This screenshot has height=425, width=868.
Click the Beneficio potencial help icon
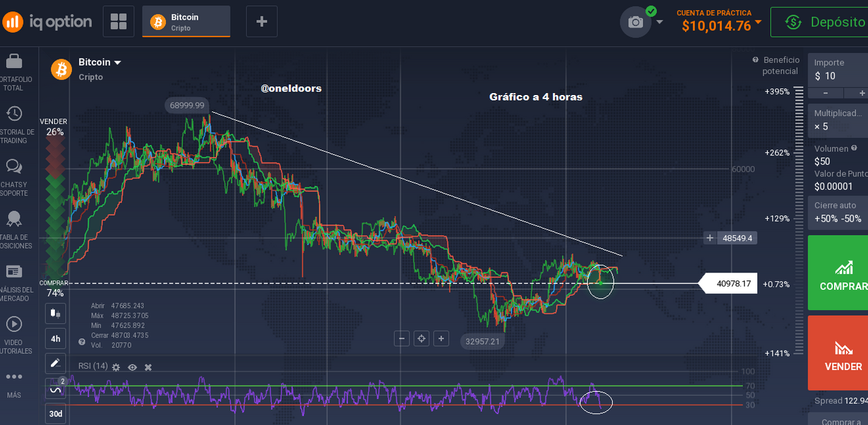(755, 60)
